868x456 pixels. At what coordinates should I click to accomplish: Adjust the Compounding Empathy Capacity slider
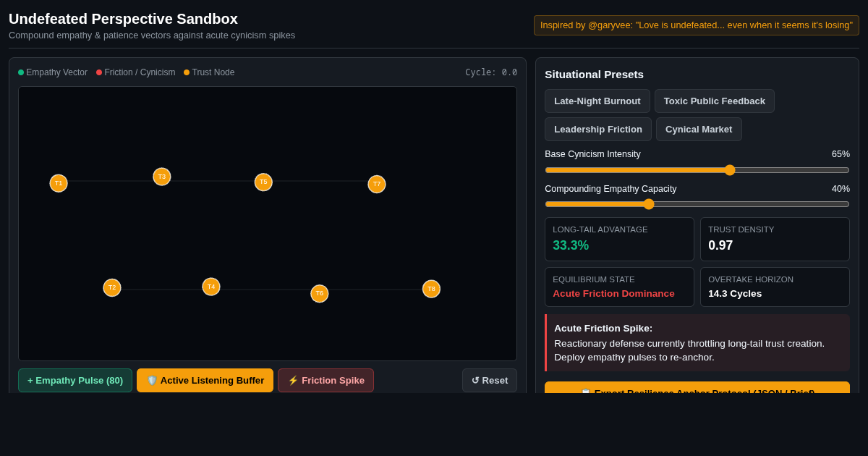point(697,204)
